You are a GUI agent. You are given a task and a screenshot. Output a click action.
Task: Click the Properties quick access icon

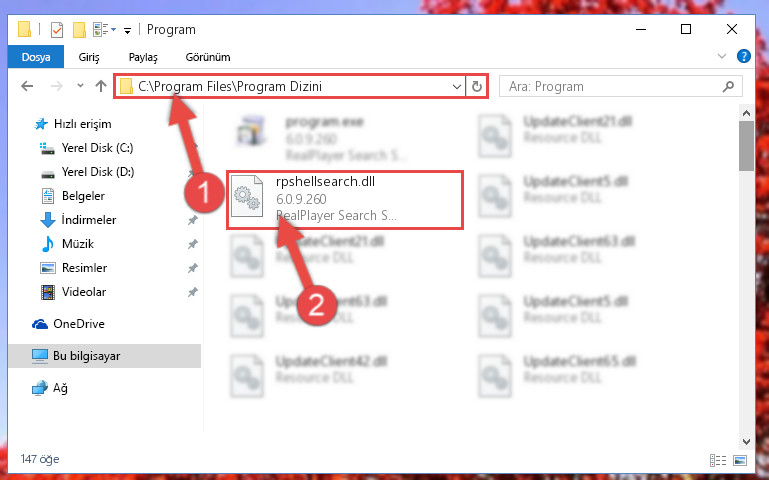point(57,30)
